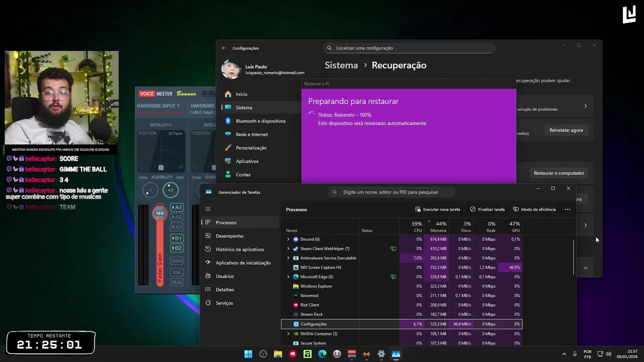The height and width of the screenshot is (362, 644).
Task: Collapse the section with the up chevron in Settings
Action: click(x=585, y=268)
